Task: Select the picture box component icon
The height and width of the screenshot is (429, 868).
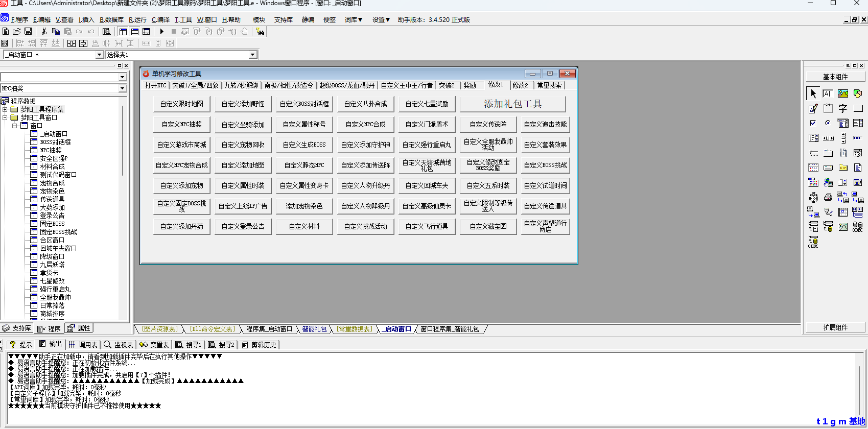Action: (x=843, y=93)
